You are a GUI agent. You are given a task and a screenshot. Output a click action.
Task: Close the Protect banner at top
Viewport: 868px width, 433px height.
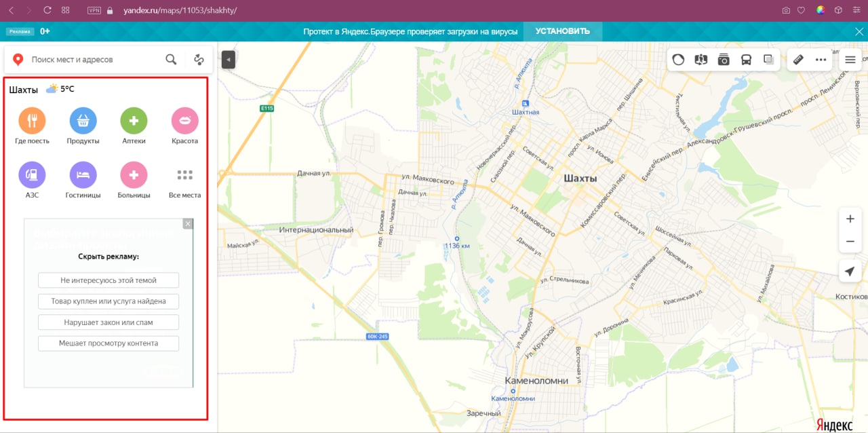pyautogui.click(x=859, y=31)
